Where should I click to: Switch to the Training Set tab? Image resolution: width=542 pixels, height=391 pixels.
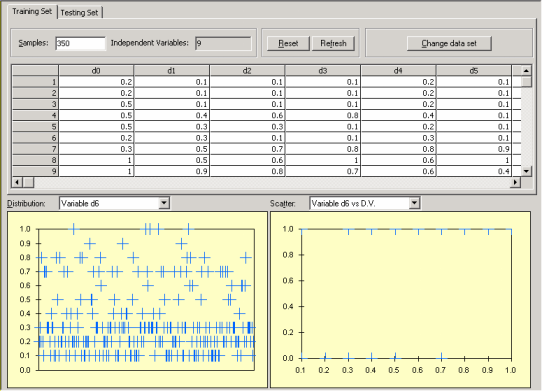(32, 11)
